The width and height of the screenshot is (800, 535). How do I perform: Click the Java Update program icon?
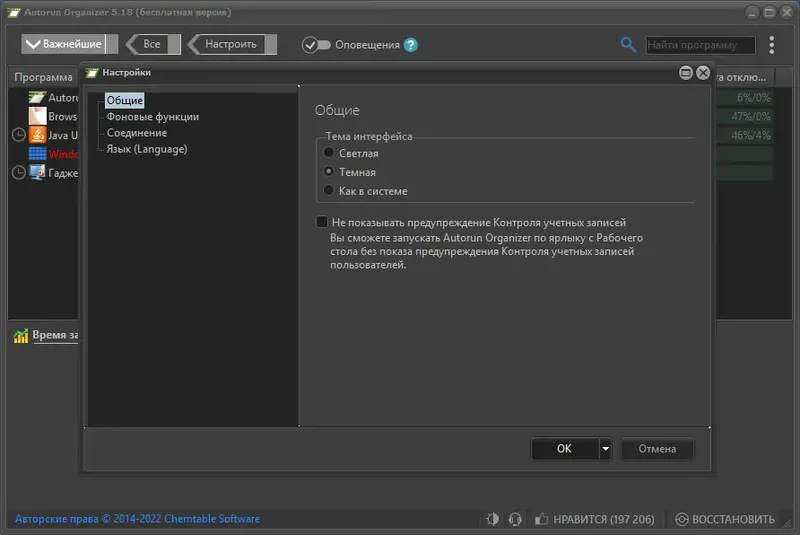37,135
